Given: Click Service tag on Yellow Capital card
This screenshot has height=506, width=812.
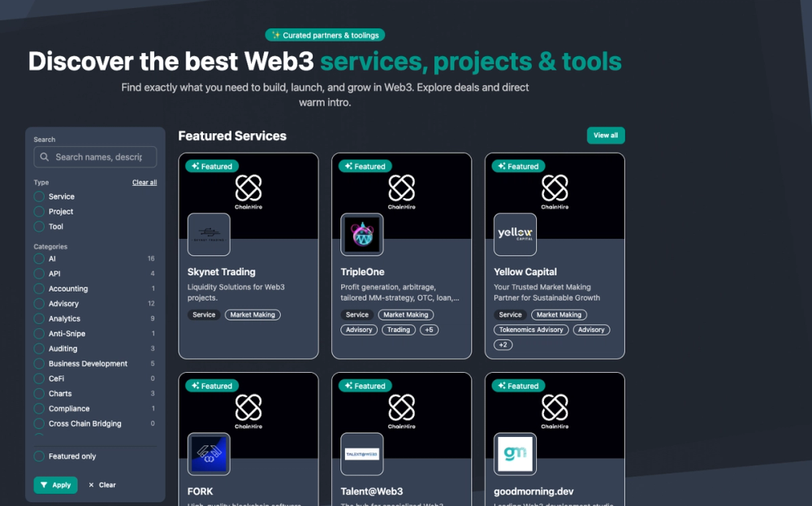Looking at the screenshot, I should point(510,315).
